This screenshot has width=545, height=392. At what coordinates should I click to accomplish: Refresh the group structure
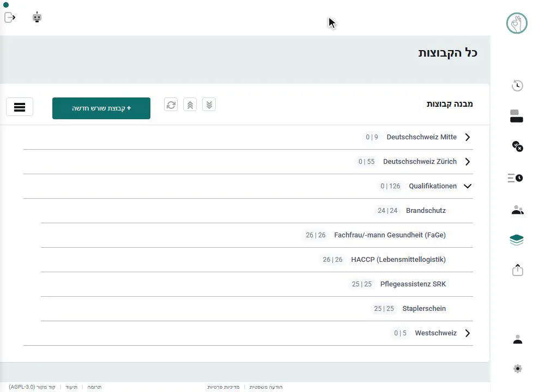(171, 105)
